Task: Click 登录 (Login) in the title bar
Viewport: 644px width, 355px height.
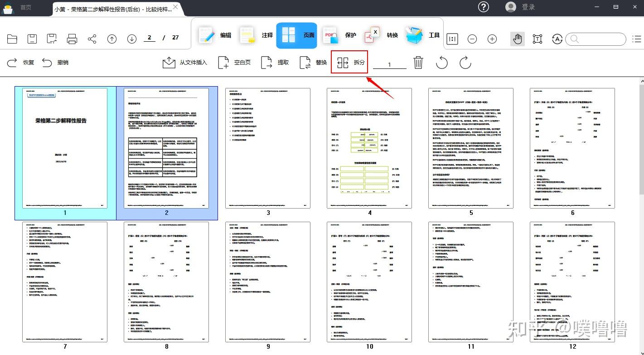Action: click(528, 7)
